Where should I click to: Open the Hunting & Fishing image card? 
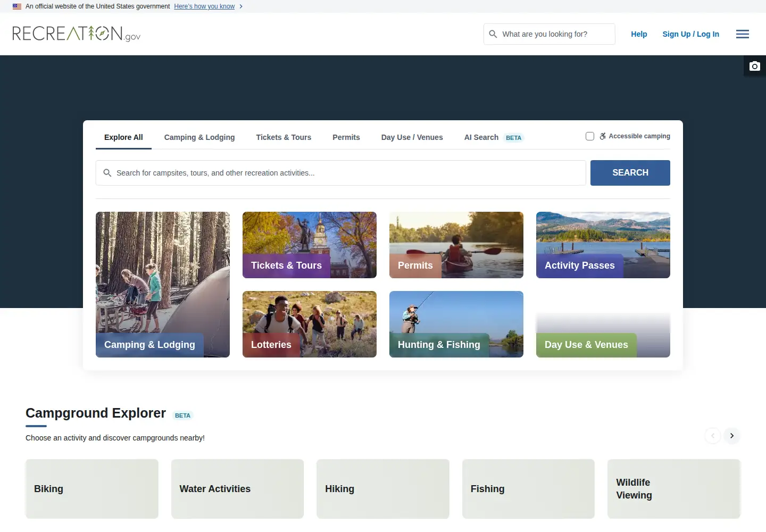pos(456,324)
